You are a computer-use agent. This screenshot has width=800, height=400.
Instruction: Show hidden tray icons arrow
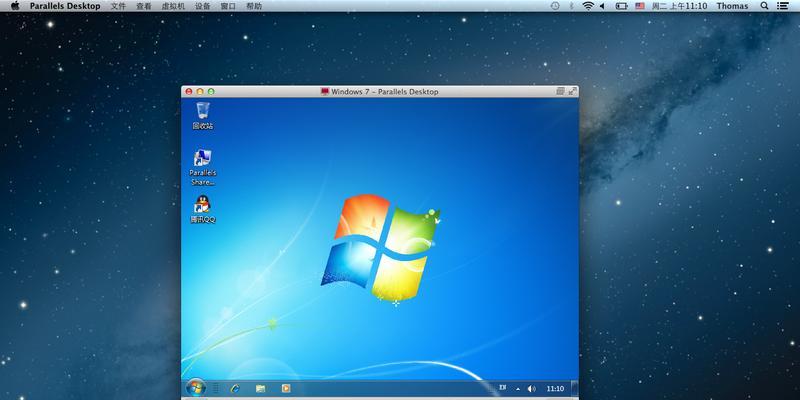(x=518, y=389)
